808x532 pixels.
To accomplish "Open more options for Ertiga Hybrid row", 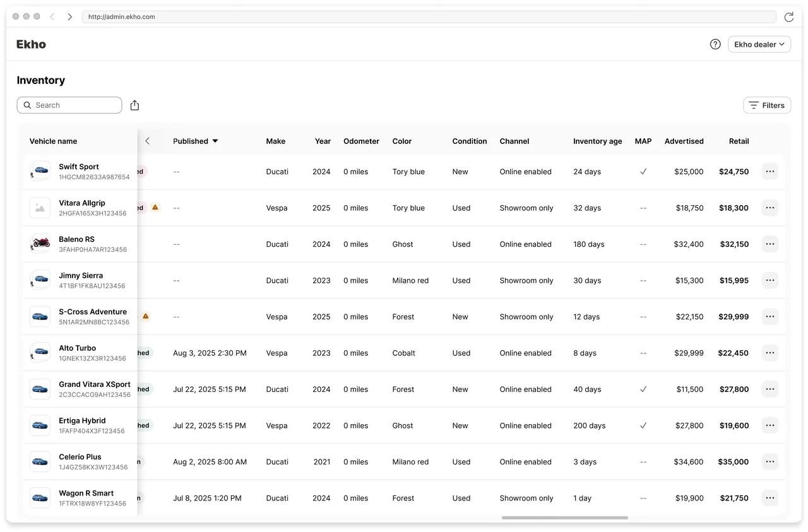I will coord(769,425).
